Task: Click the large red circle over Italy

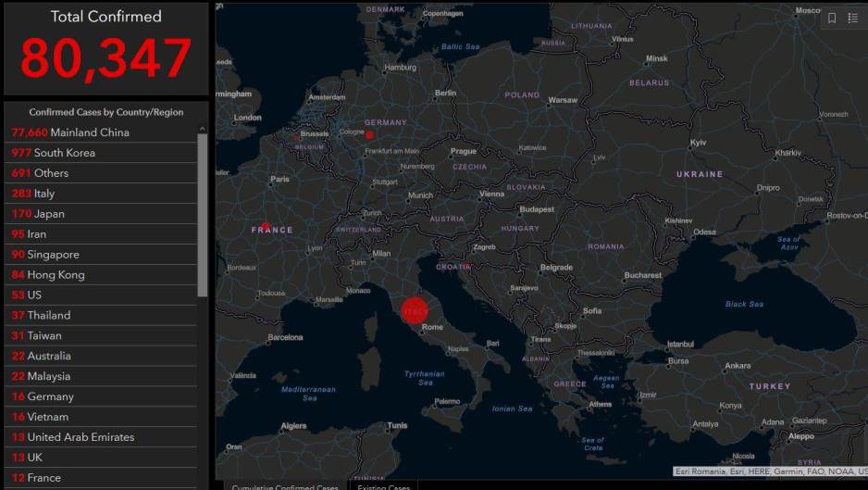Action: (415, 309)
